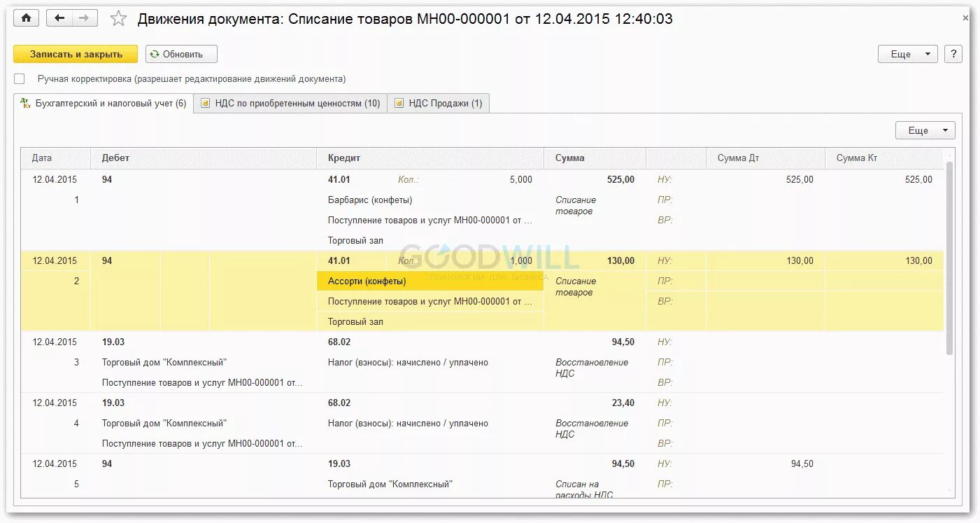The width and height of the screenshot is (980, 523).
Task: Open НДС по приобретенным ценностям tab
Action: click(290, 103)
